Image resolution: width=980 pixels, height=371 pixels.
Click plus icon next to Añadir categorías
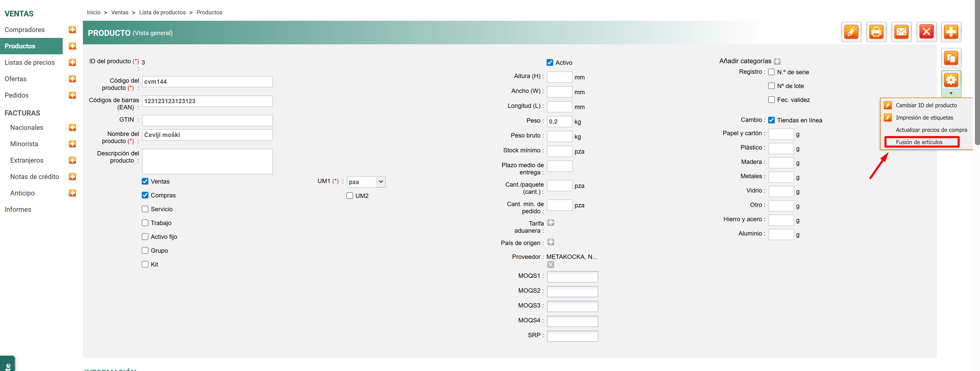pyautogui.click(x=777, y=61)
